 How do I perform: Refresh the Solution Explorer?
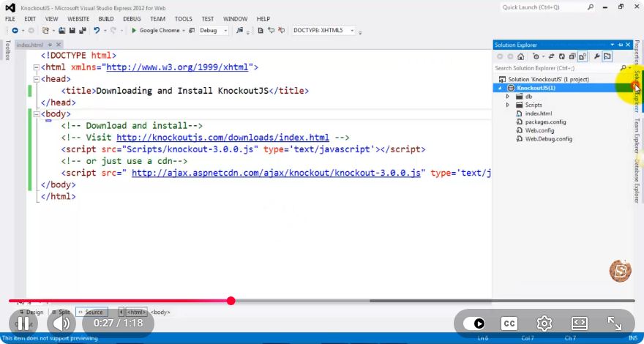click(x=561, y=56)
